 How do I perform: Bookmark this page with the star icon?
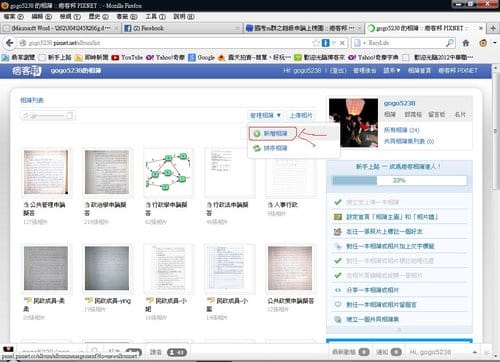[x=316, y=43]
